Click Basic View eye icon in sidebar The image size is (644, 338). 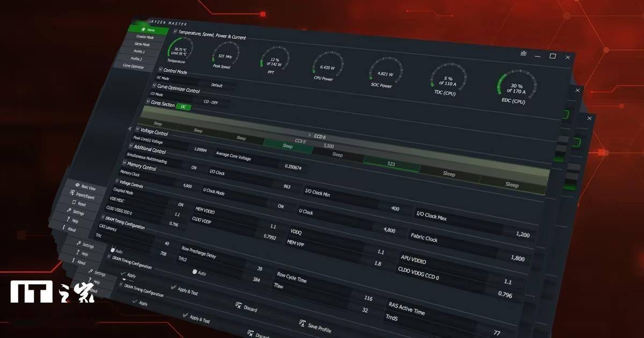pyautogui.click(x=77, y=186)
